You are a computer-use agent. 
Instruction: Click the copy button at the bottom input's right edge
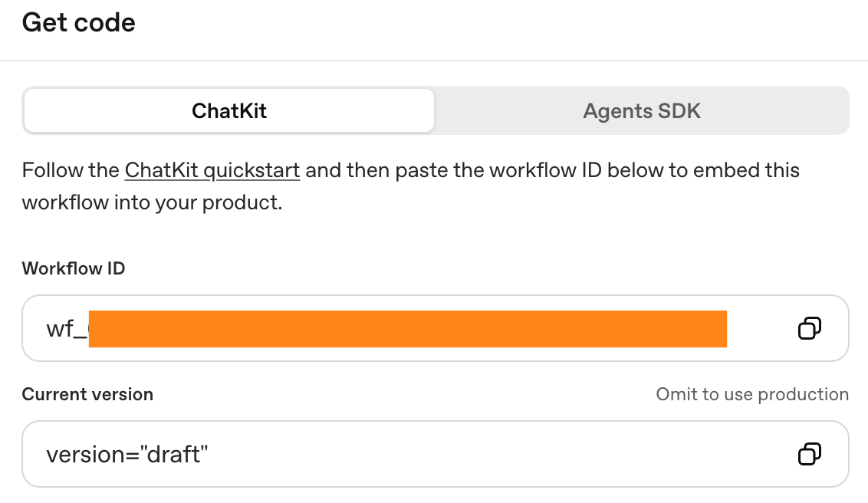(809, 454)
